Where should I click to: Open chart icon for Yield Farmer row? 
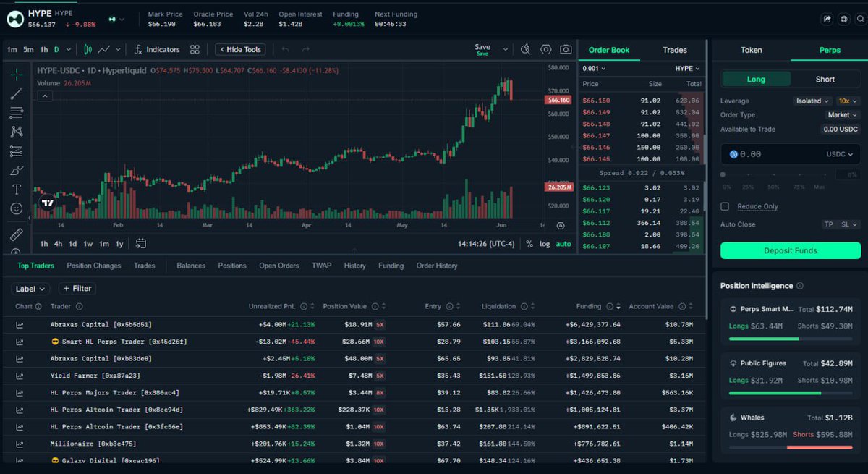coord(20,376)
